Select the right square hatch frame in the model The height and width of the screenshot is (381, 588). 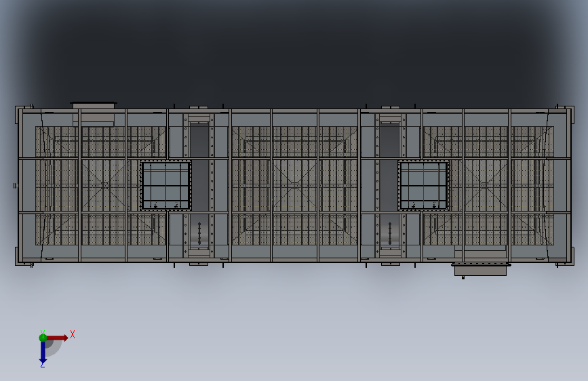[x=424, y=186]
